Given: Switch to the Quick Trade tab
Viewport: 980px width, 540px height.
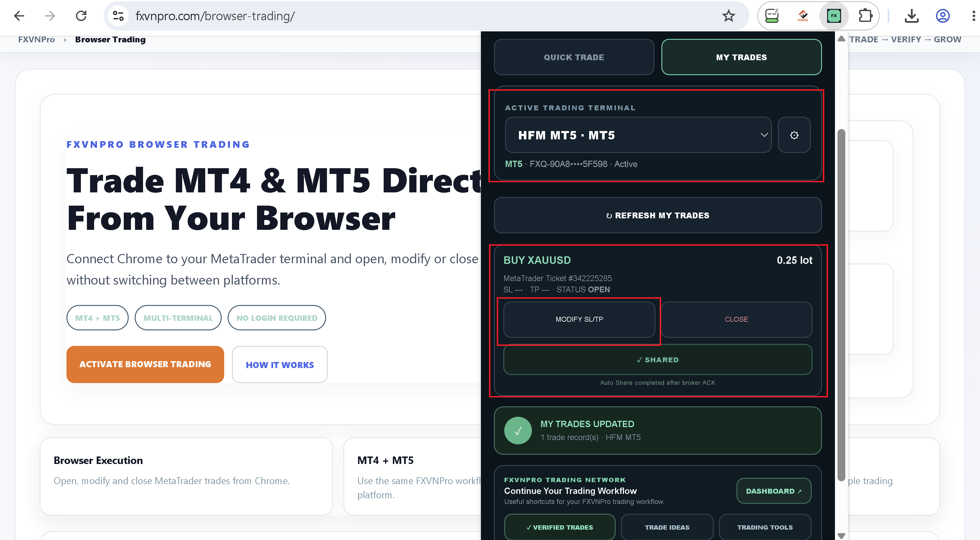Looking at the screenshot, I should (574, 57).
